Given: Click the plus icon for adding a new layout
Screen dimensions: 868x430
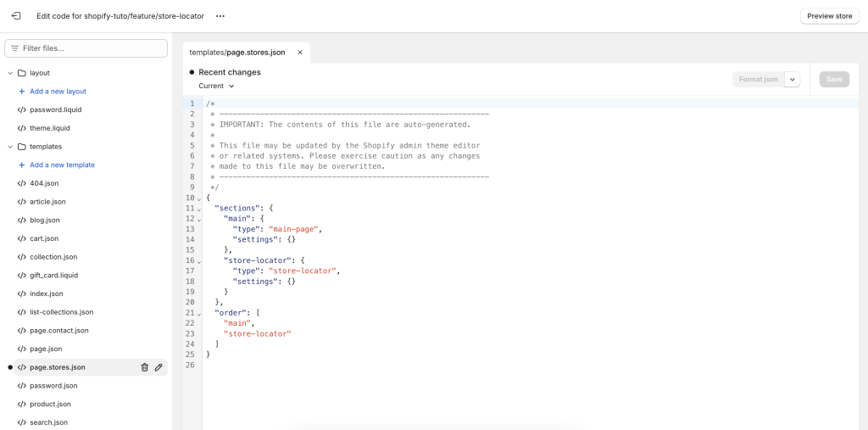Looking at the screenshot, I should tap(21, 92).
